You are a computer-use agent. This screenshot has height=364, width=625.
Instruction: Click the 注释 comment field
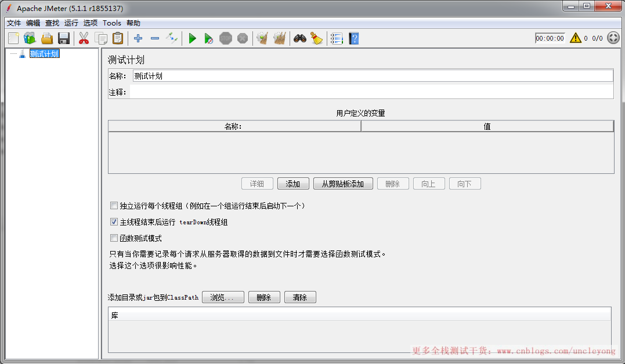tap(371, 92)
